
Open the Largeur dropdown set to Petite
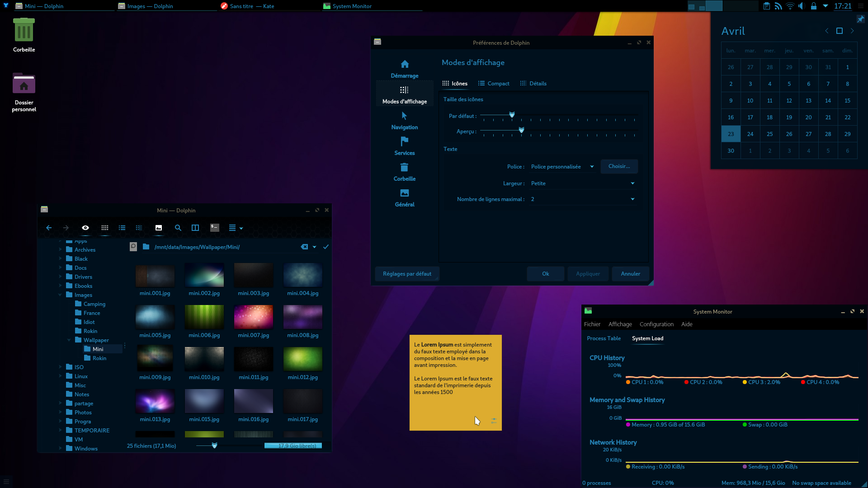pos(582,183)
